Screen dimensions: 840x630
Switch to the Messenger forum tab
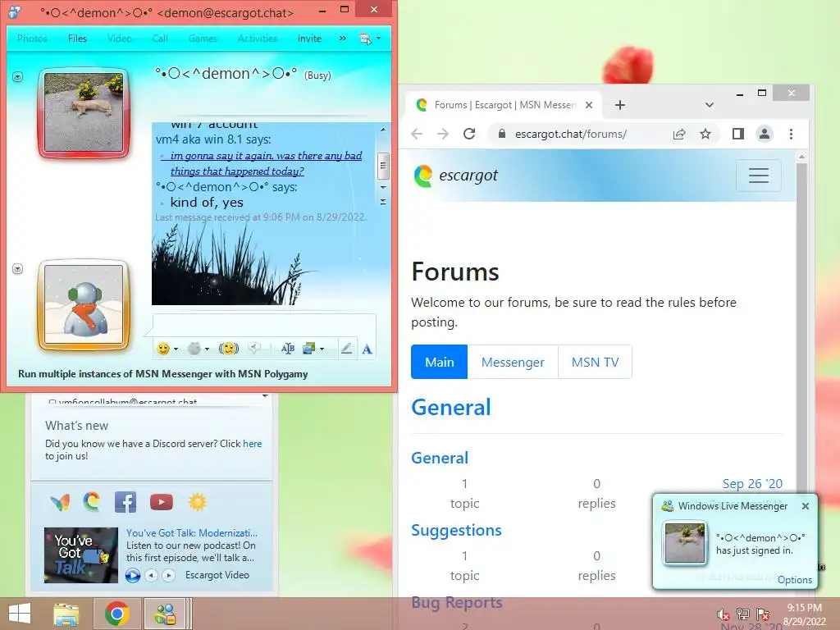click(513, 362)
